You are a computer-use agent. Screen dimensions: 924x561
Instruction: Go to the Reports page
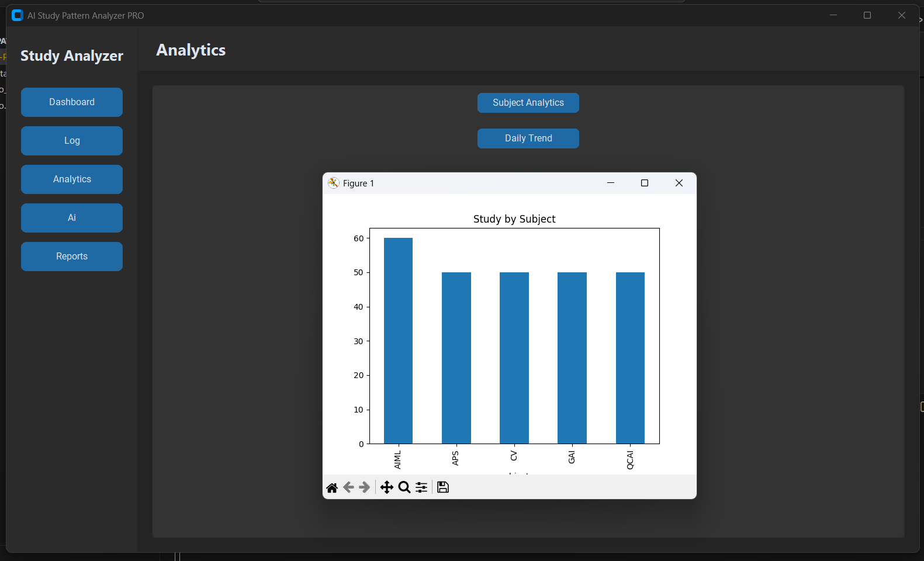coord(72,257)
